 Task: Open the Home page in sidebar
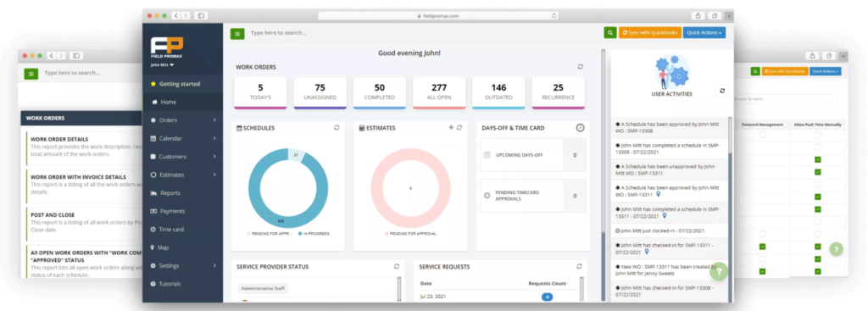[183, 102]
